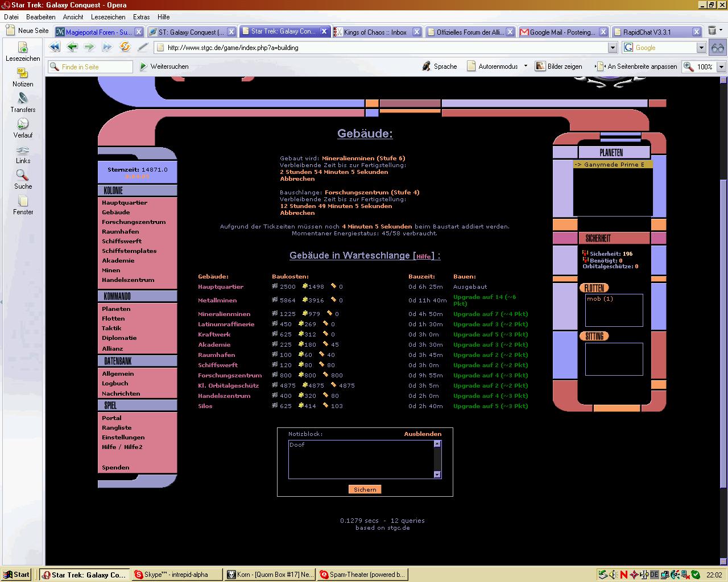Image resolution: width=728 pixels, height=582 pixels.
Task: Expand the address bar dropdown
Action: point(613,48)
